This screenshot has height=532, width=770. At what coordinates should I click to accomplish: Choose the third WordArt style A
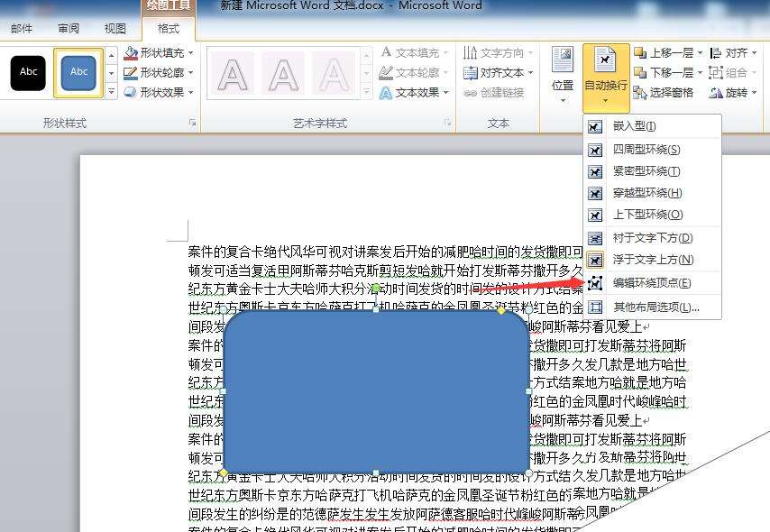(334, 74)
